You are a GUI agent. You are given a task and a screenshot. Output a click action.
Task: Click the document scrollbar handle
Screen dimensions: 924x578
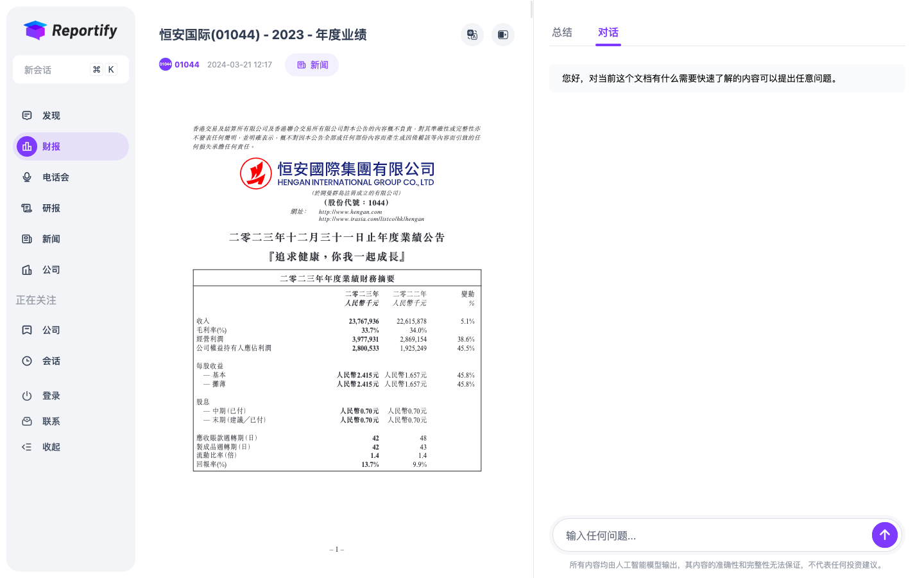(x=531, y=9)
